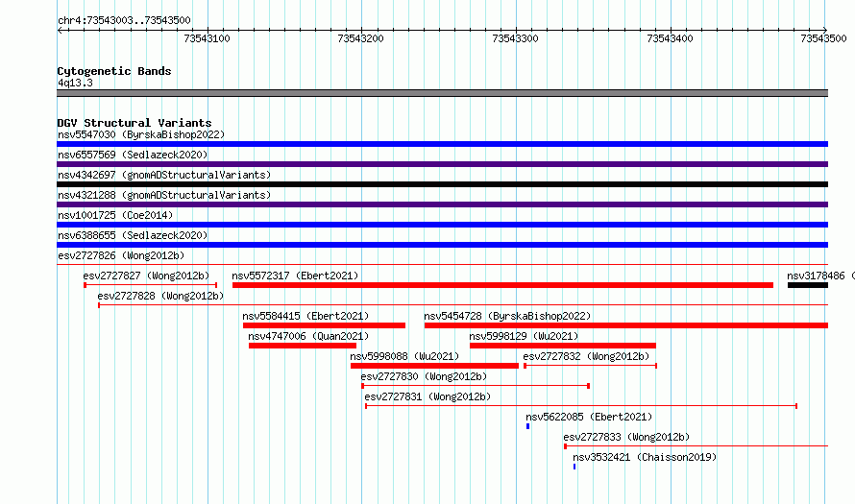Select the purple nsv6557569 variant bar
This screenshot has height=504, width=855.
click(x=442, y=164)
